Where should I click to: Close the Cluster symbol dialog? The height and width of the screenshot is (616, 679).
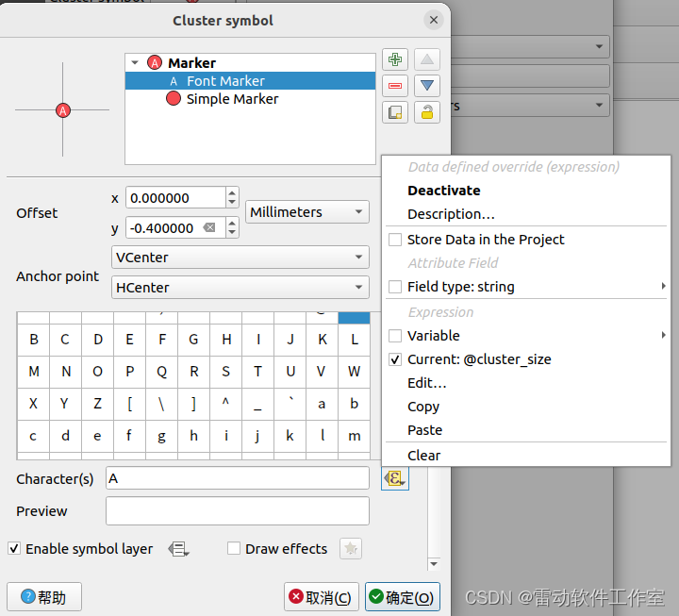click(x=434, y=20)
